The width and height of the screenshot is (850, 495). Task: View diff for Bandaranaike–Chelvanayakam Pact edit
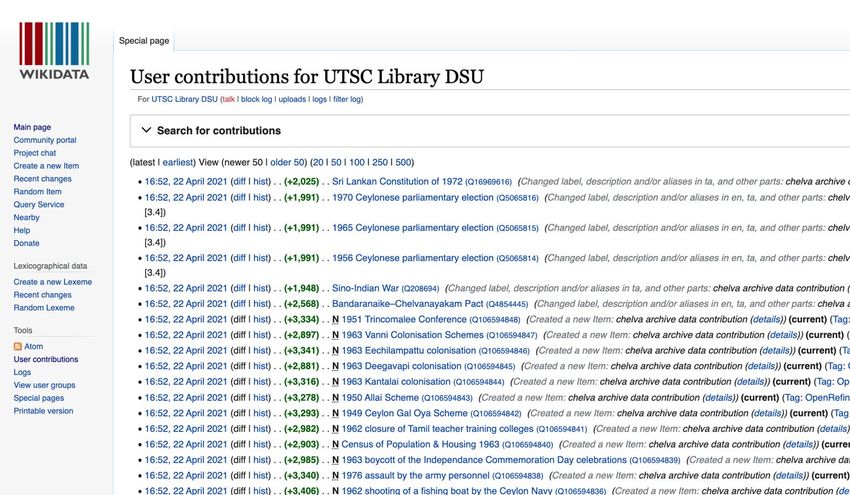pos(238,304)
